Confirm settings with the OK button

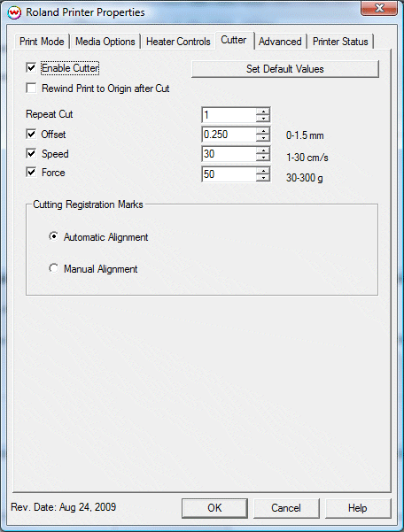coord(214,508)
